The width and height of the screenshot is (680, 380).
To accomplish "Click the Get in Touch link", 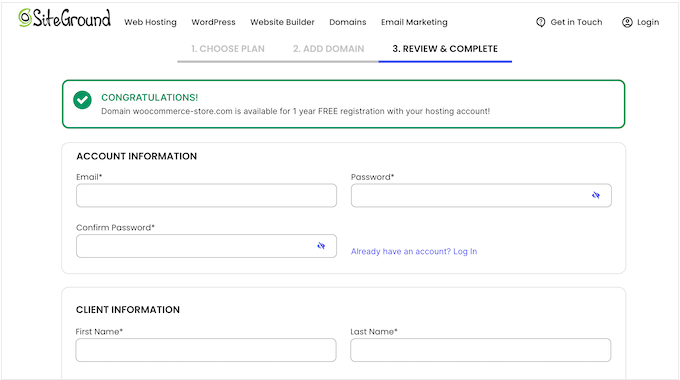I will click(576, 22).
